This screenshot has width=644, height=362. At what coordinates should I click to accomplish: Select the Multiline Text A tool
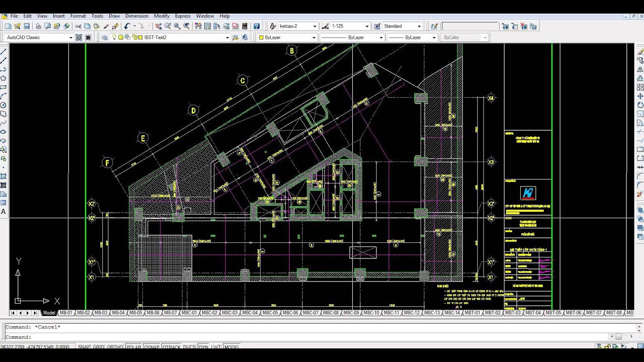tap(4, 212)
